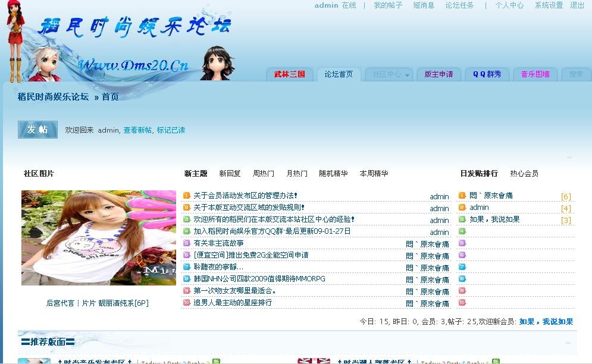
Task: Click the 稻民时尚娱乐论坛 breadcrumb link
Action: 53,97
